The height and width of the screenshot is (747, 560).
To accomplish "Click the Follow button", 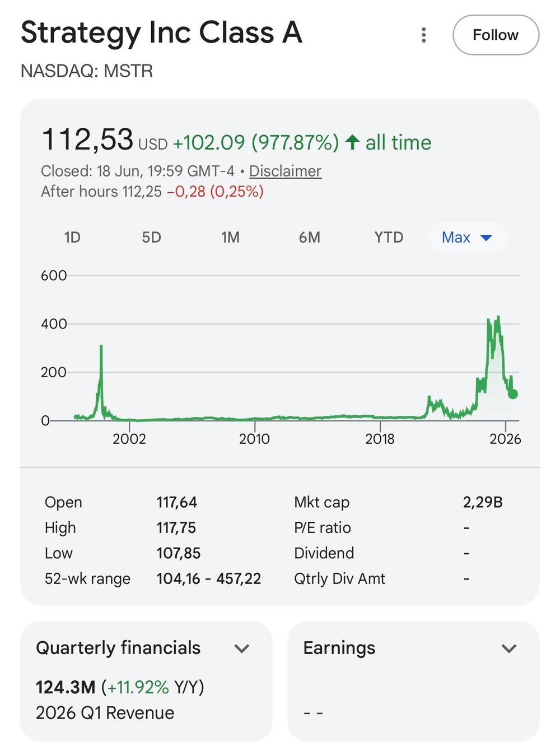I will point(496,35).
